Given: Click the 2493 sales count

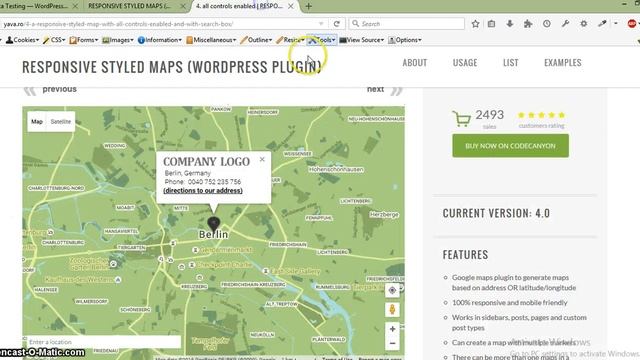Looking at the screenshot, I should (x=489, y=115).
